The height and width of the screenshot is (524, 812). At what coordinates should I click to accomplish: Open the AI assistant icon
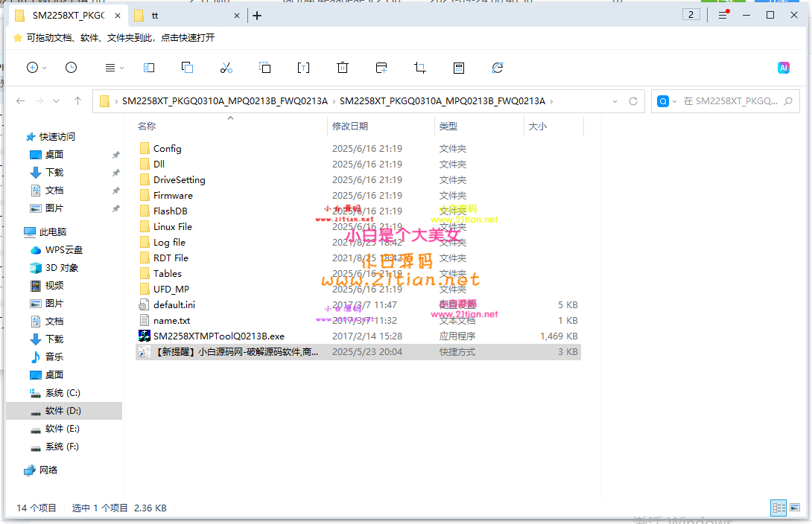[x=784, y=68]
